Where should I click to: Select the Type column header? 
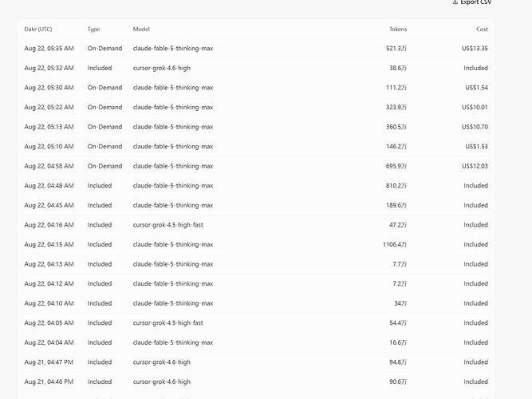point(93,30)
